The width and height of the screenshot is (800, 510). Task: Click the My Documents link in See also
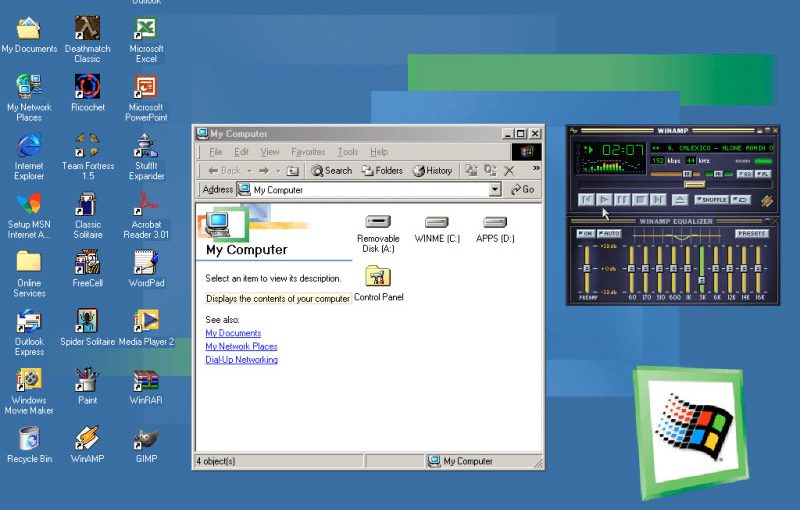click(x=233, y=333)
